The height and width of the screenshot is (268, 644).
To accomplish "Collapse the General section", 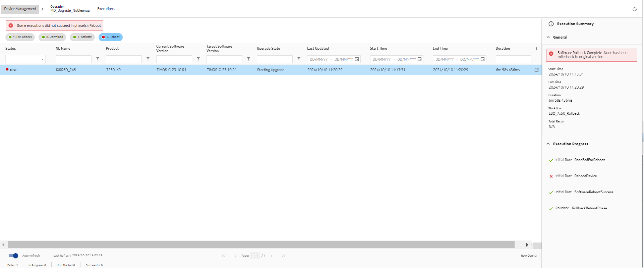I will tap(548, 37).
